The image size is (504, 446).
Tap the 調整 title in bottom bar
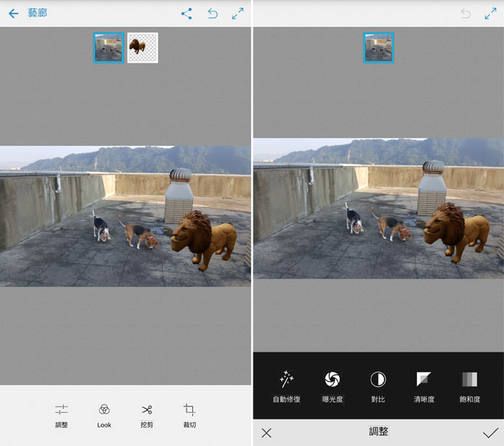pos(379,431)
